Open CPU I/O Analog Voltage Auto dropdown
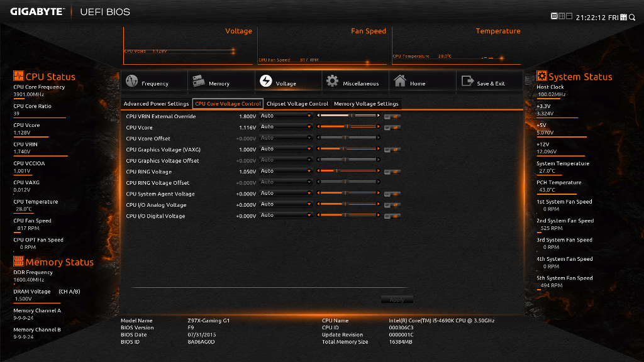Viewport: 644px width, 362px height. (286, 205)
